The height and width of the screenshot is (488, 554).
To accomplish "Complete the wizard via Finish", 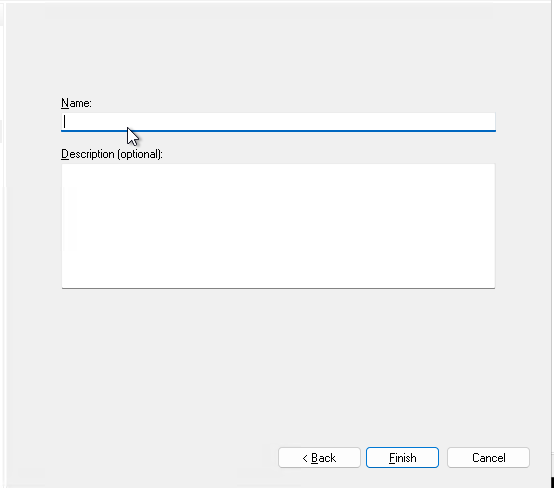I will (x=402, y=458).
